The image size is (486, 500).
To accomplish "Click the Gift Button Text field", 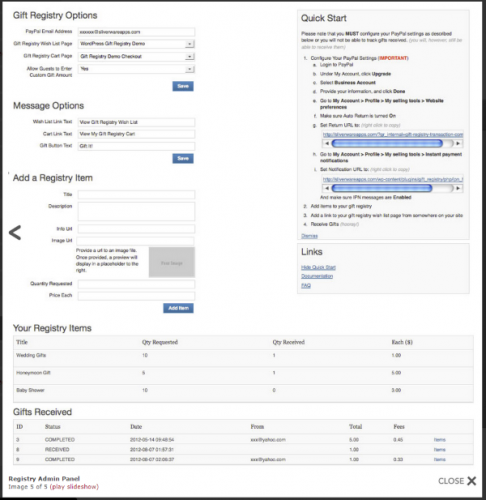I will [136, 146].
